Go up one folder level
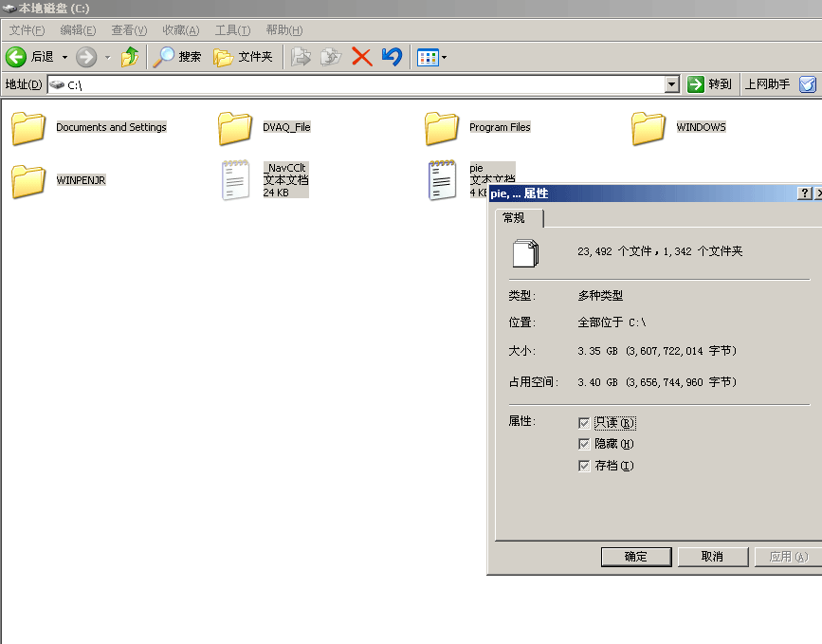Screen dimensions: 822x644 click(x=130, y=57)
